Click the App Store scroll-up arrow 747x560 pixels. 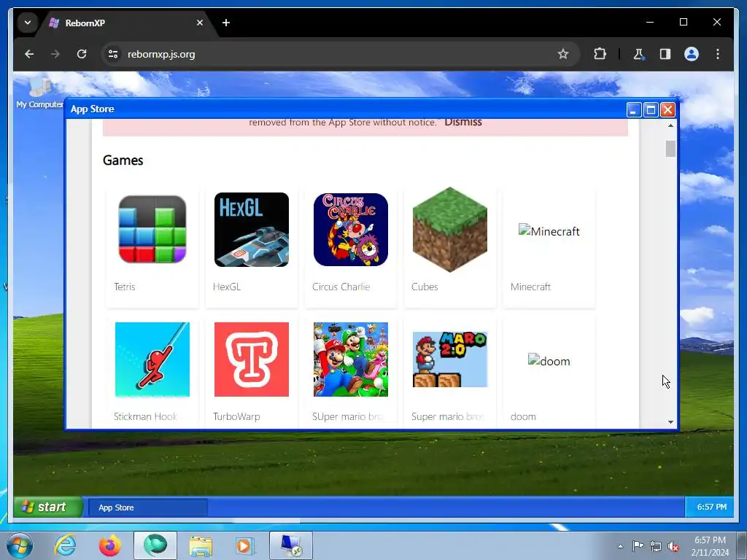point(671,125)
